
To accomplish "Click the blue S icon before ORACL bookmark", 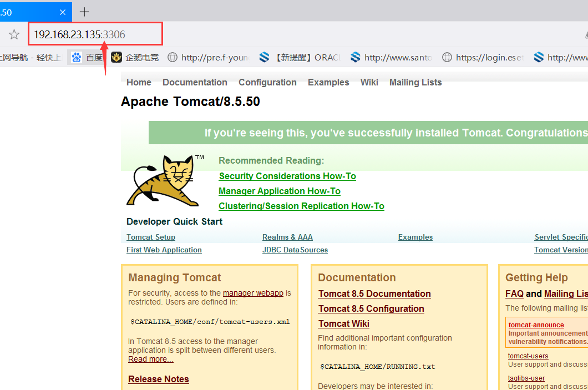I will click(263, 57).
